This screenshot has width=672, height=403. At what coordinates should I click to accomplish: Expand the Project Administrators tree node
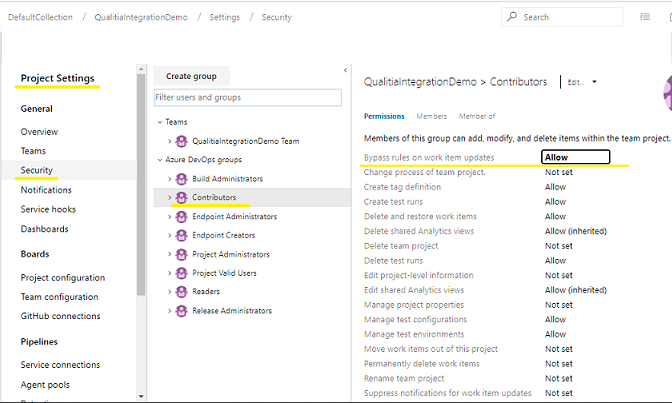[170, 255]
